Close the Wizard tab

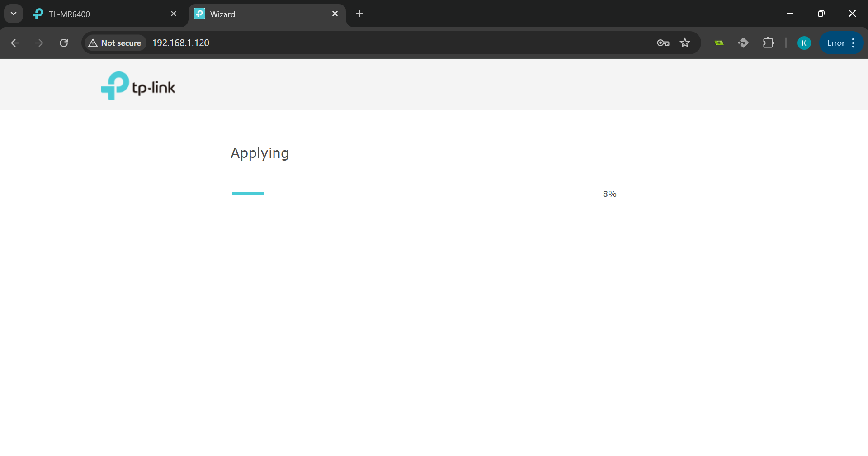pyautogui.click(x=335, y=14)
